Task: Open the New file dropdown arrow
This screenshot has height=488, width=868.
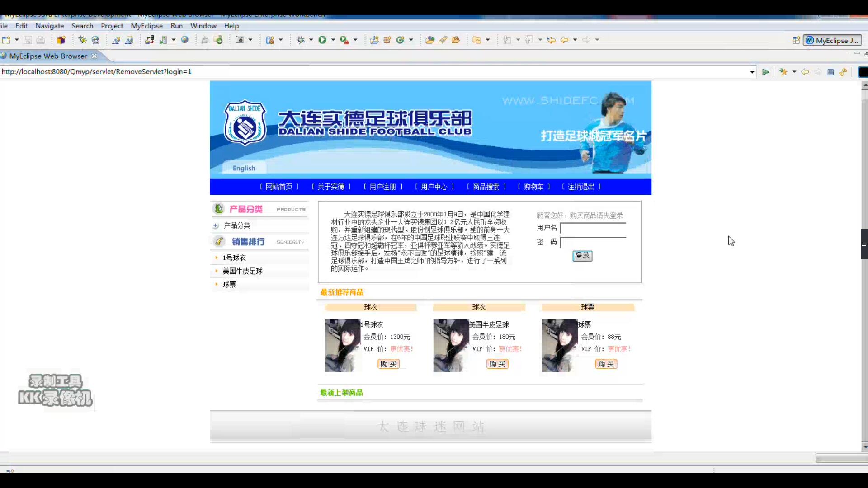Action: pyautogui.click(x=17, y=40)
